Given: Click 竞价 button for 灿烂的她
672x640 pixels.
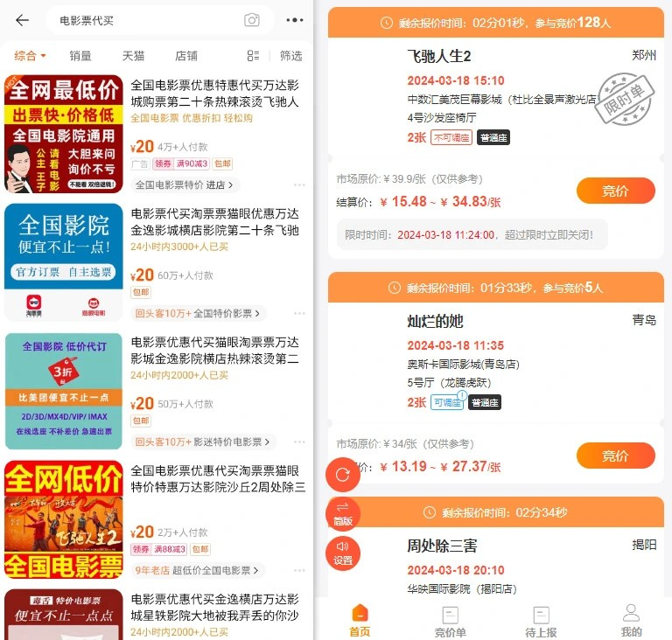Looking at the screenshot, I should click(615, 456).
